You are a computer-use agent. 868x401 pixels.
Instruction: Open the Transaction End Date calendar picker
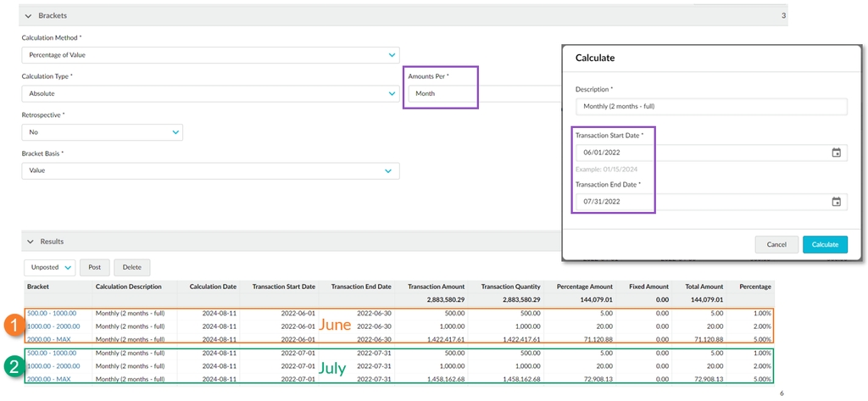[836, 203]
